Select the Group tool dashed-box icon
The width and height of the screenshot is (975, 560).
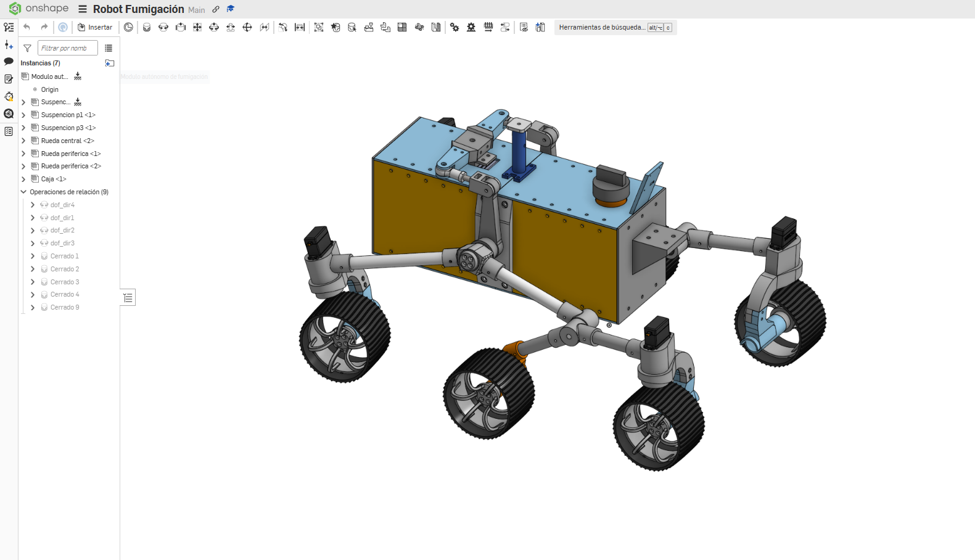tap(319, 27)
